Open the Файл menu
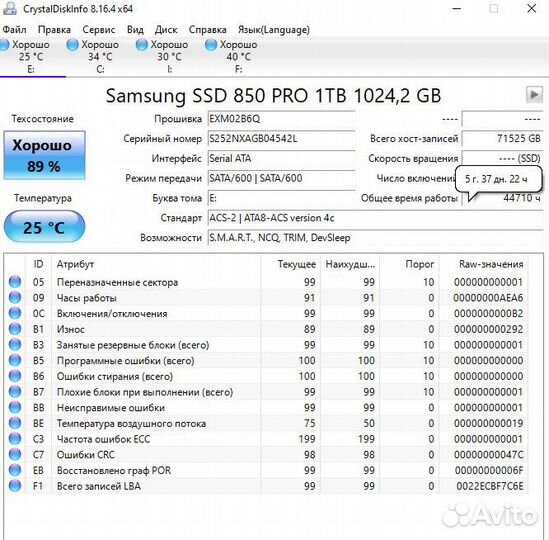Viewport: 549px width, 540px height. click(14, 30)
